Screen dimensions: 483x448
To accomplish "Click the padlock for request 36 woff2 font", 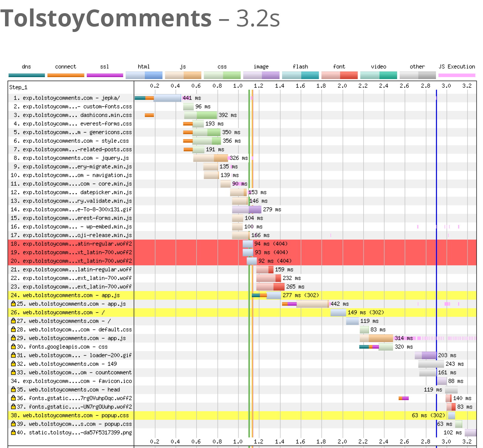I will [x=13, y=398].
